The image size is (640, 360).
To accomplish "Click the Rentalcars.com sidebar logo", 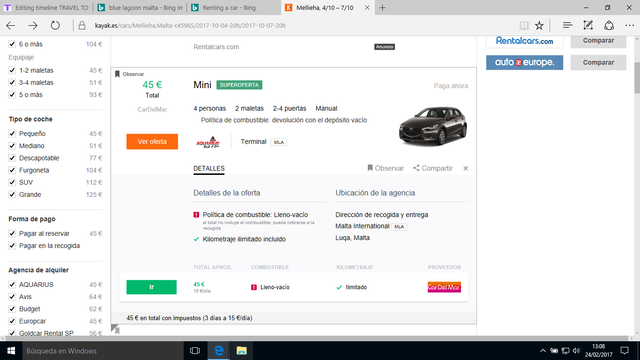I will click(x=524, y=41).
